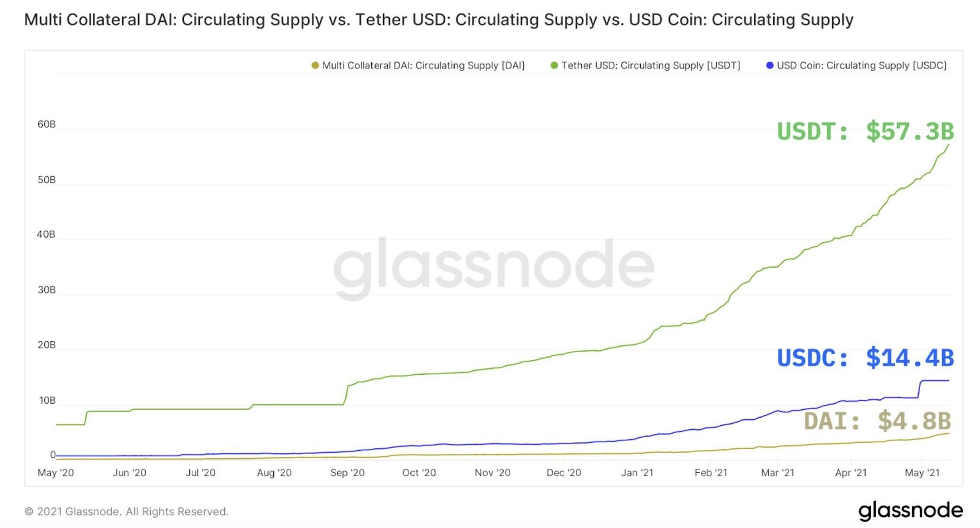980x528 pixels.
Task: Click the May '21 x-axis label
Action: pyautogui.click(x=922, y=473)
